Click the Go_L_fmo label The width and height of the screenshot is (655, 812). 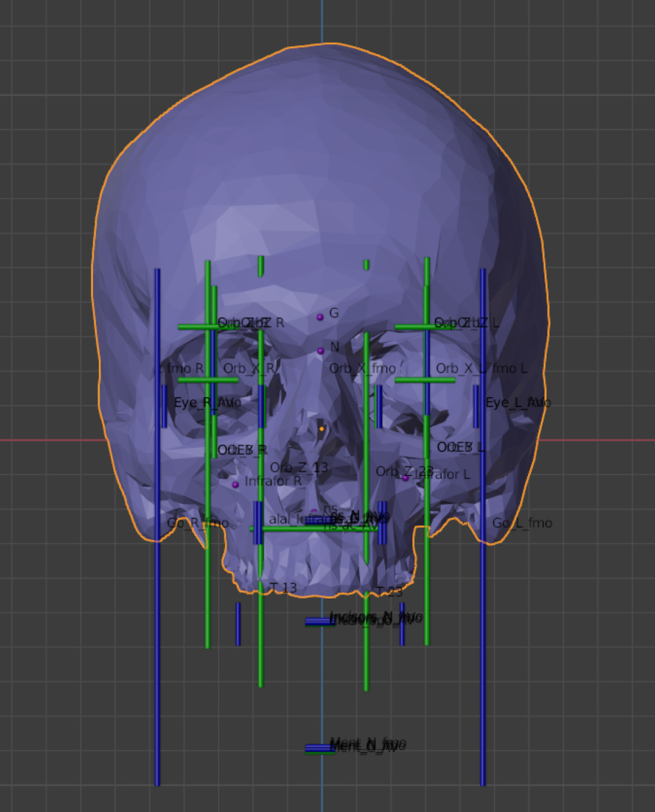click(x=522, y=523)
